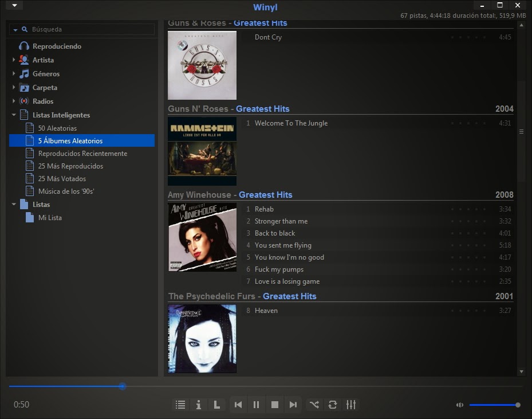Click the Evanescence album cover thumbnail
This screenshot has width=532, height=419.
[202, 339]
